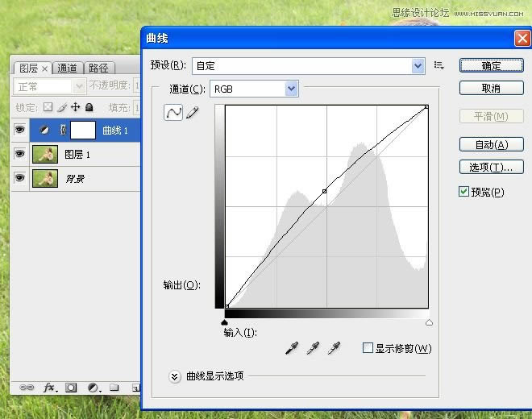Open the 预设 preset dropdown
This screenshot has width=532, height=419.
[x=418, y=65]
